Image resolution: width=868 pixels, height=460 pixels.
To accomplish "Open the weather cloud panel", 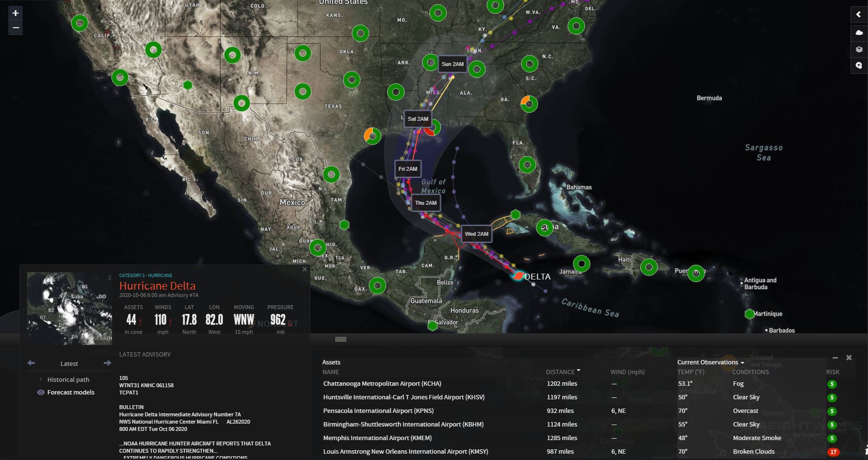I will click(x=859, y=33).
